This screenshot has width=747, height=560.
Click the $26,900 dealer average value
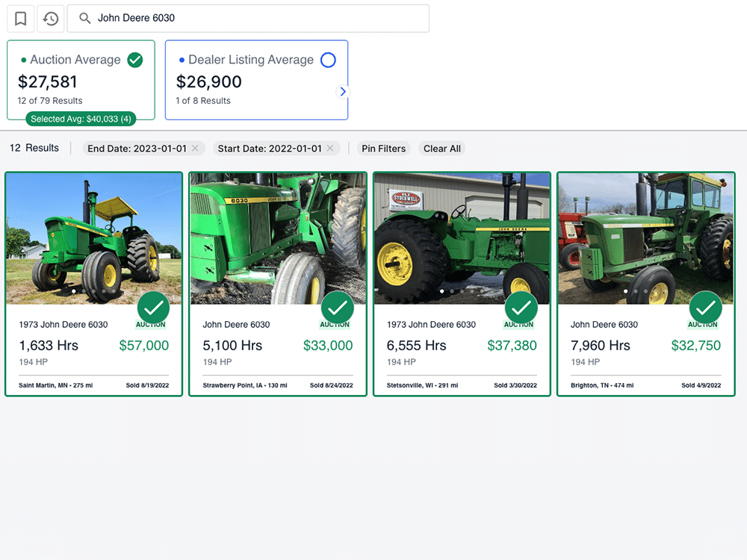tap(209, 82)
